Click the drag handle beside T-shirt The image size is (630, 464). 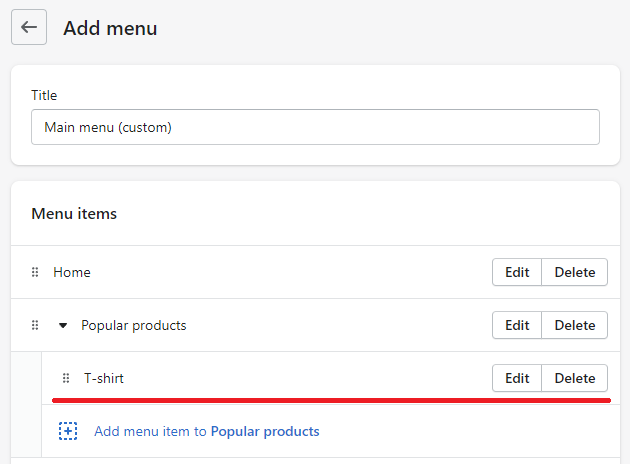[x=66, y=378]
